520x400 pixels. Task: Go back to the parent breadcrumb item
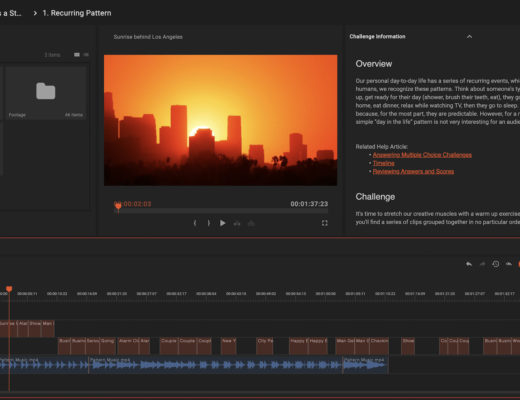tap(11, 13)
